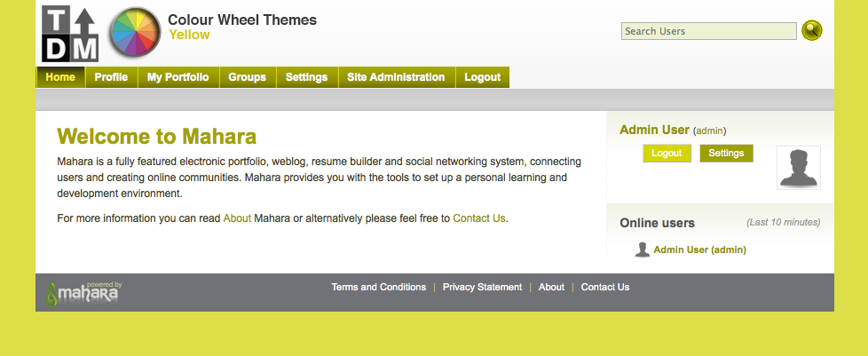Image resolution: width=868 pixels, height=356 pixels.
Task: Click the online user avatar icon
Action: tap(643, 249)
